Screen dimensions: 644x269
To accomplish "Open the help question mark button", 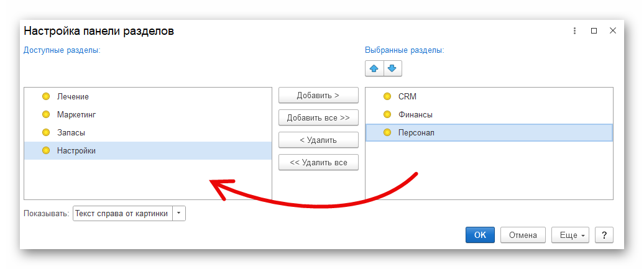I will 604,235.
